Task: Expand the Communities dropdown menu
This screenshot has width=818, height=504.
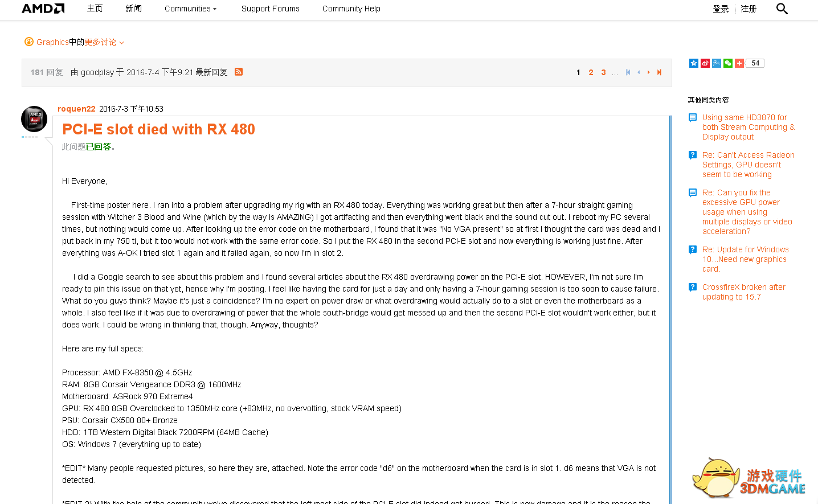Action: tap(191, 9)
